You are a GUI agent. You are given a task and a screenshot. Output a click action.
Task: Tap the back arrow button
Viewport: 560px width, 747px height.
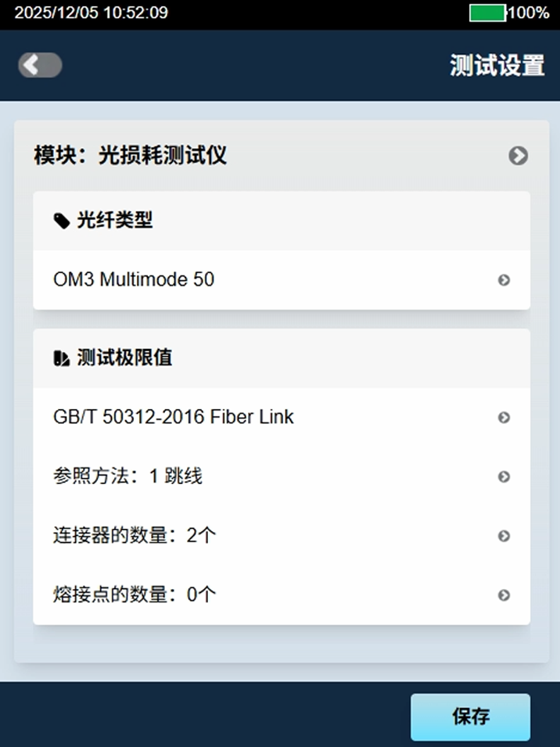pos(40,66)
